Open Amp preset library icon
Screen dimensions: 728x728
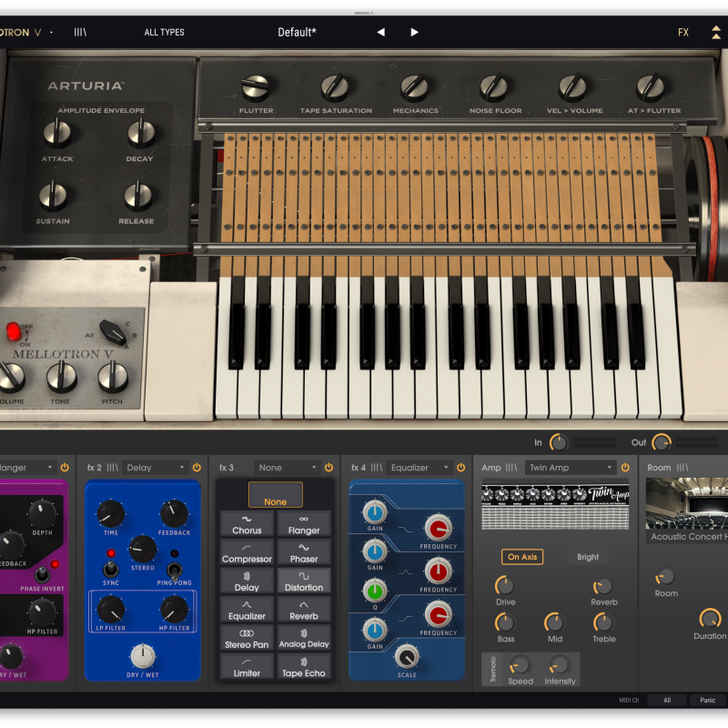click(x=511, y=468)
